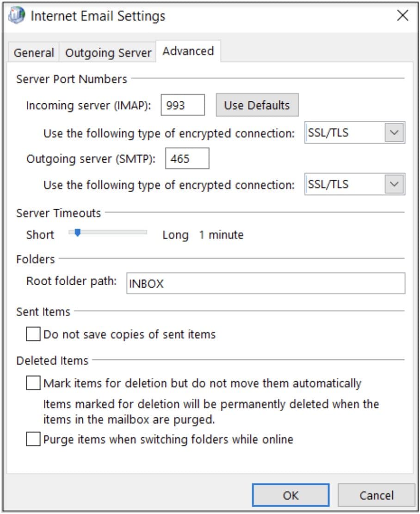Click OK to save settings
Image resolution: width=420 pixels, height=514 pixels.
[x=290, y=495]
